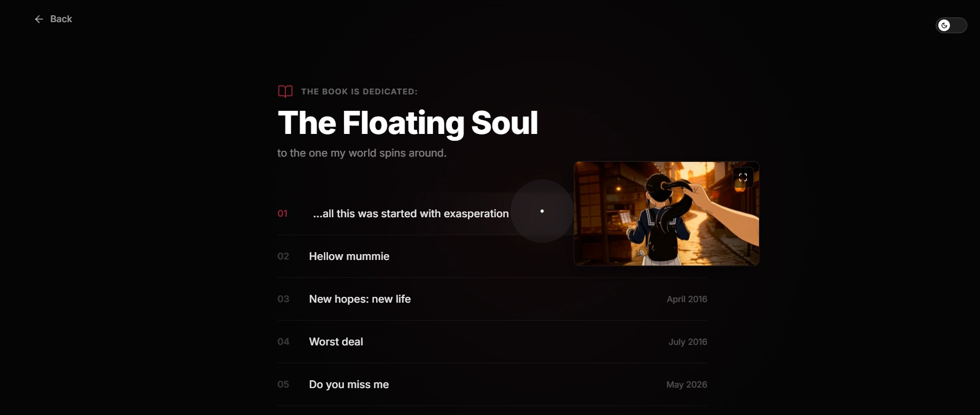Open the "Hellow mummie" chapter
This screenshot has width=980, height=415.
(349, 256)
